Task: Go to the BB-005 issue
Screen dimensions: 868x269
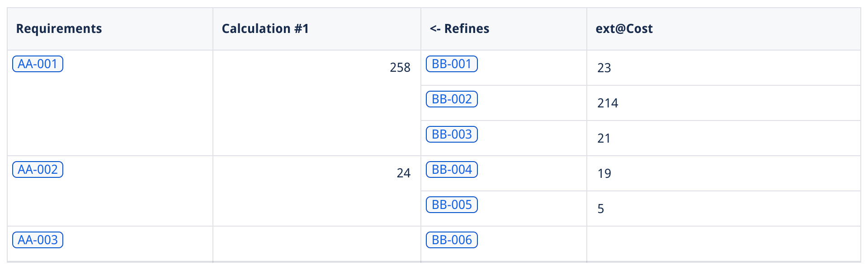Action: click(452, 205)
